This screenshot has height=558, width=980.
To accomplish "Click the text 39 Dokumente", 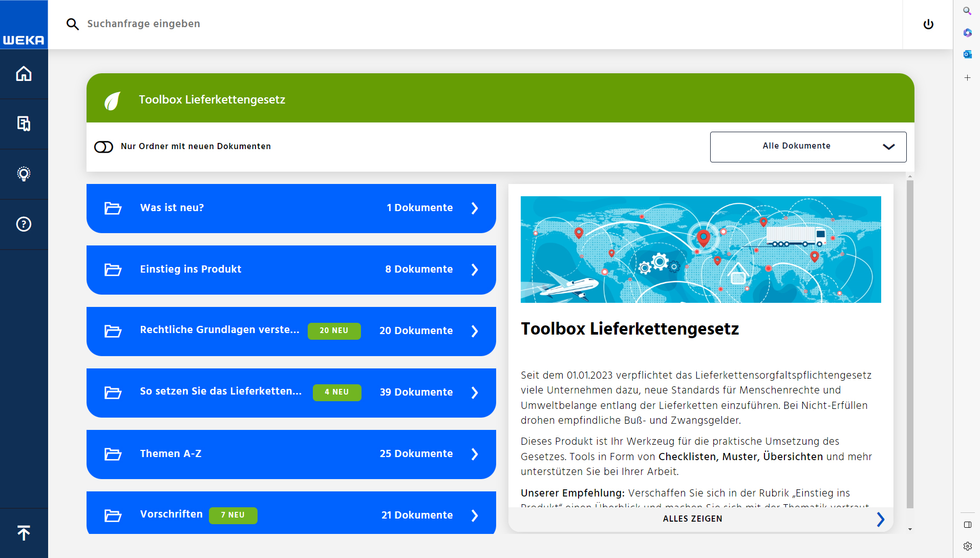I will 416,392.
